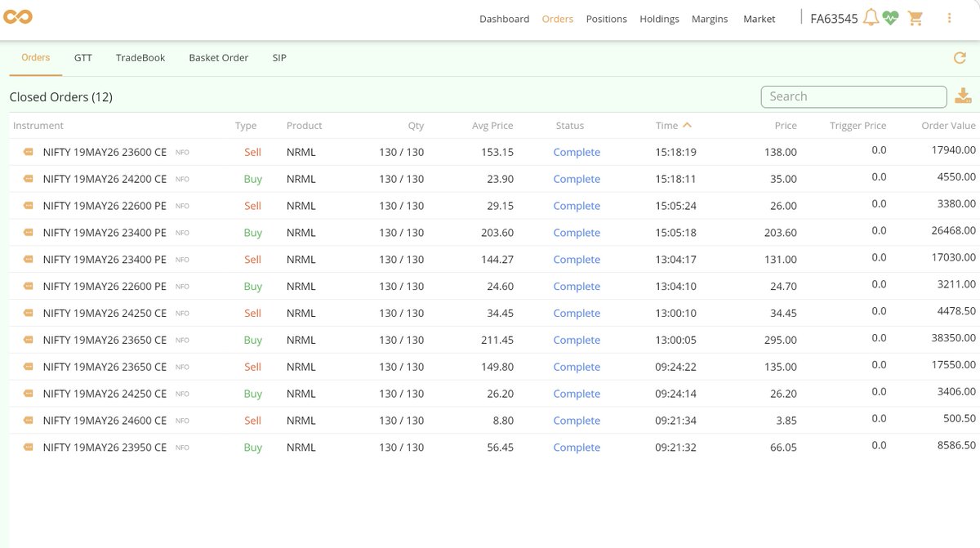Open the shopping cart icon
Image resolution: width=980 pixels, height=548 pixels.
pyautogui.click(x=915, y=18)
